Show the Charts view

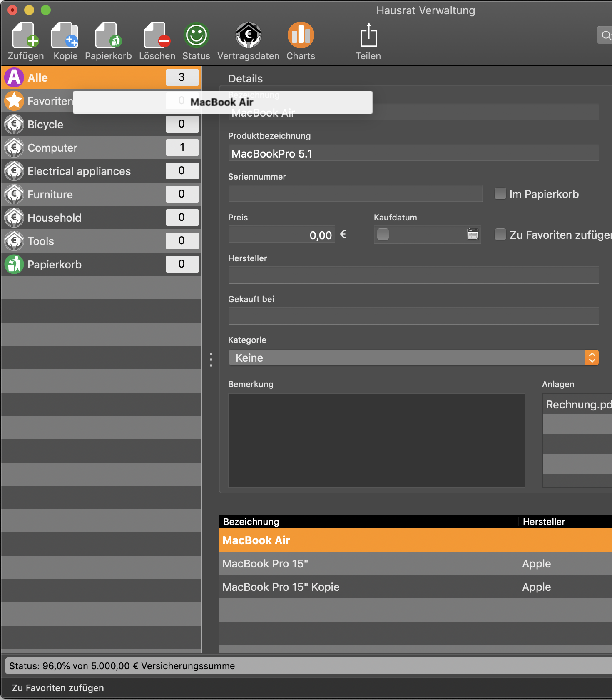click(301, 35)
